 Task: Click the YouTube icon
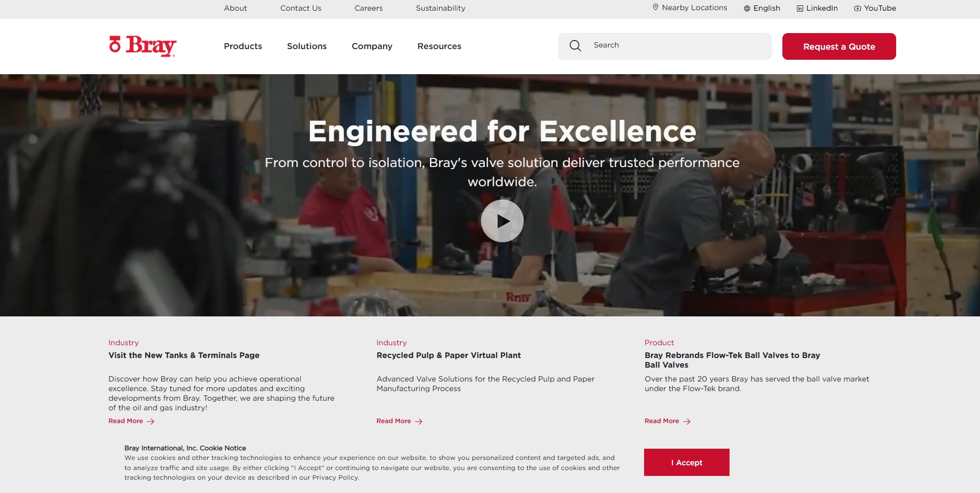click(858, 9)
